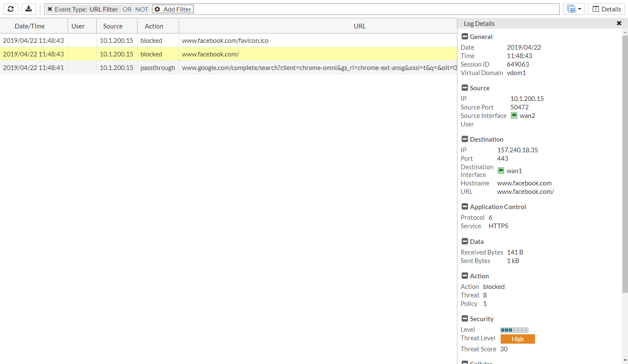
Task: Remove the URL Filter using its X icon
Action: [x=50, y=8]
